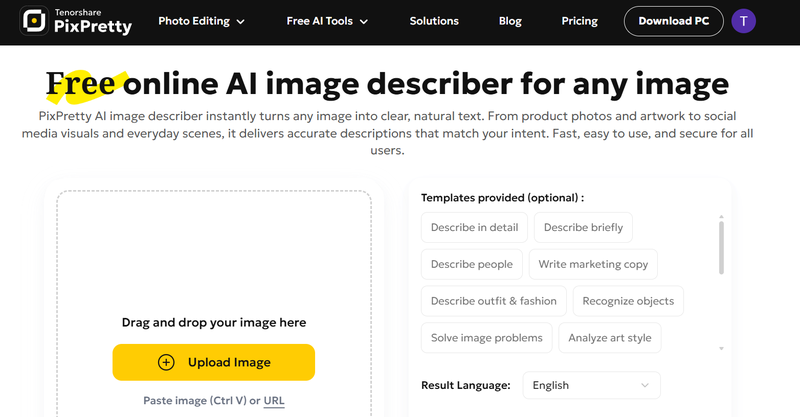The image size is (800, 417).
Task: Choose the Recognize objects template
Action: click(x=628, y=301)
